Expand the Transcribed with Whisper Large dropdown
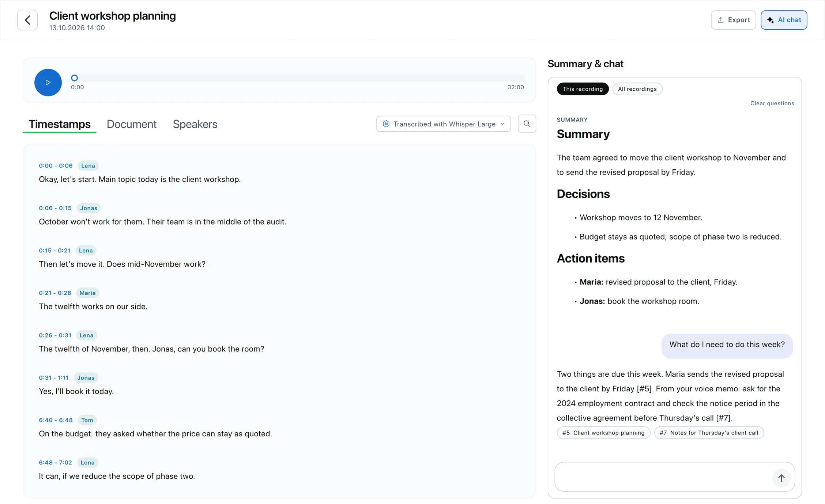 (444, 124)
